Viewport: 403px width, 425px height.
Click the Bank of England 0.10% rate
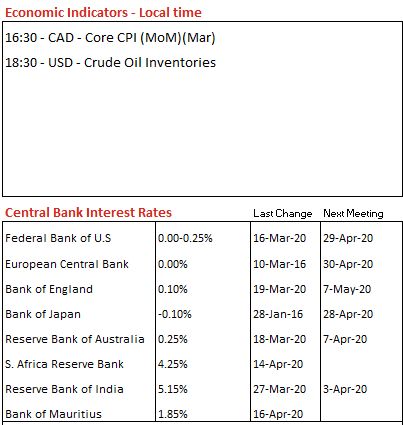pyautogui.click(x=173, y=289)
